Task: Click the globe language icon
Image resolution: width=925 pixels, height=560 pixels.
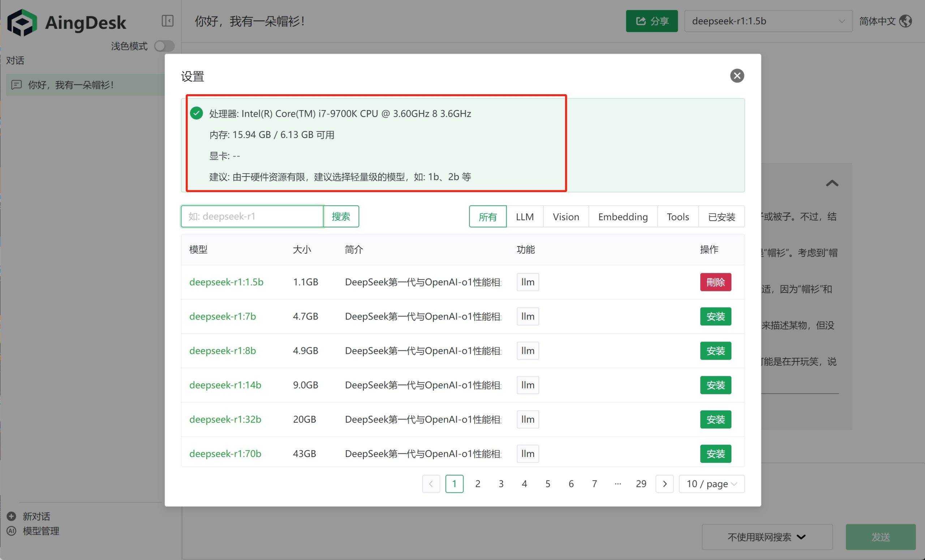Action: pyautogui.click(x=905, y=21)
